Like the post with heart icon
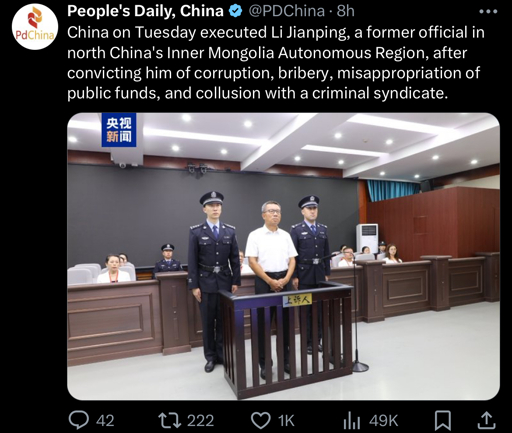Image resolution: width=512 pixels, height=433 pixels. 260,420
